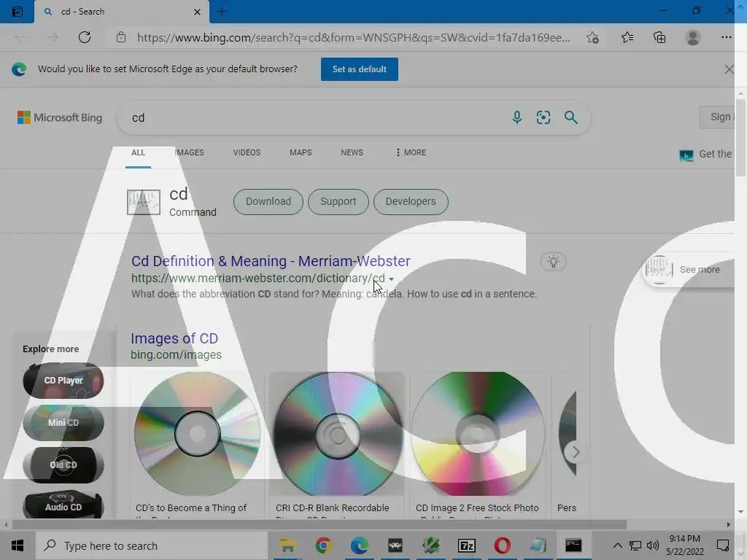The image size is (747, 560).
Task: Open 7-Zip from the taskbar
Action: click(x=466, y=545)
